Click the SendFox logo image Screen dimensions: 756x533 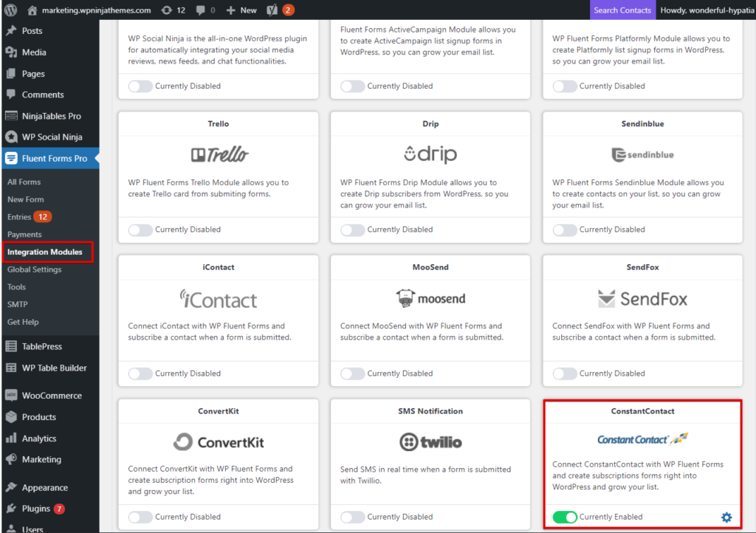click(x=642, y=299)
